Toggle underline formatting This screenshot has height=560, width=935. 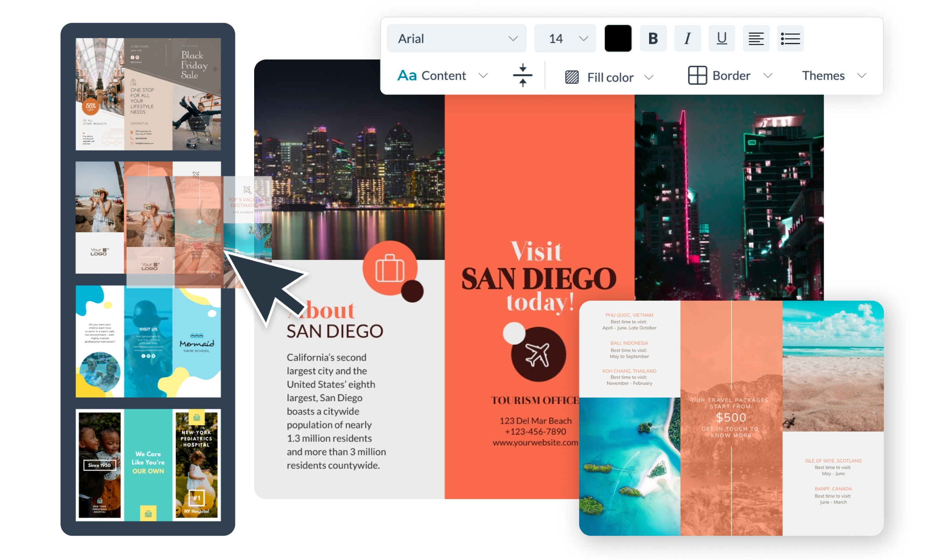(721, 38)
